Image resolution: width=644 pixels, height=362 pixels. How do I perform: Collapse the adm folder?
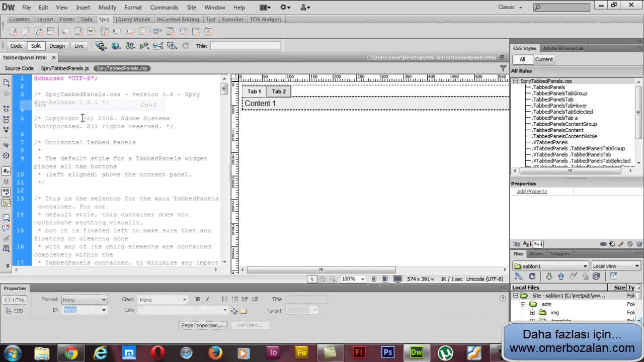(x=524, y=304)
